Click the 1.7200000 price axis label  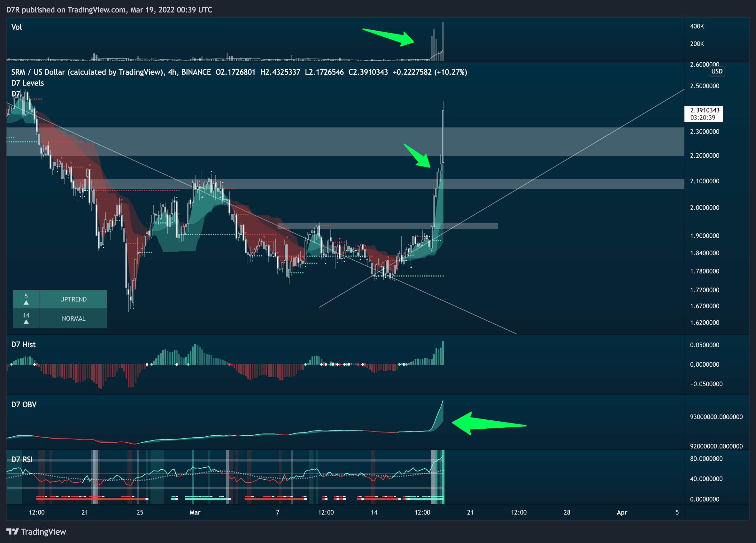pos(704,290)
